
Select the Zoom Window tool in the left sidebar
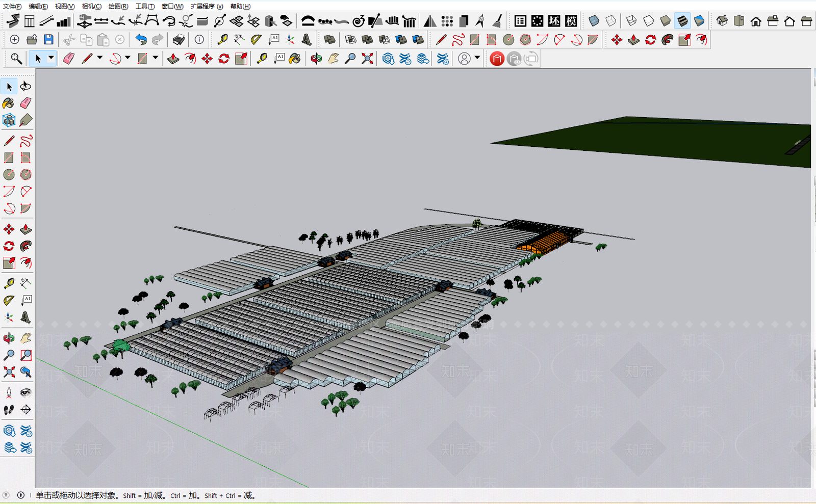click(x=25, y=355)
